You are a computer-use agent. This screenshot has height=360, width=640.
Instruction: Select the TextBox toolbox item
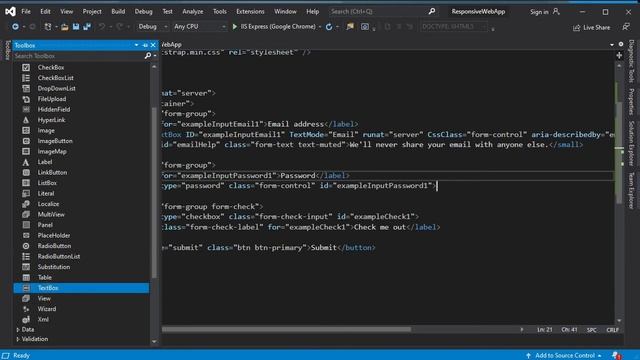click(x=81, y=288)
